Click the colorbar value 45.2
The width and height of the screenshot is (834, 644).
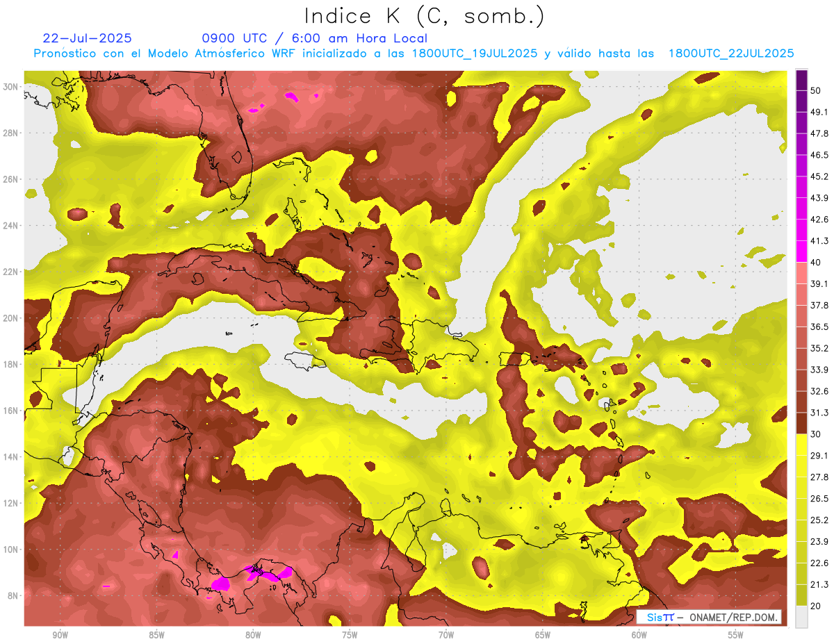pos(819,176)
